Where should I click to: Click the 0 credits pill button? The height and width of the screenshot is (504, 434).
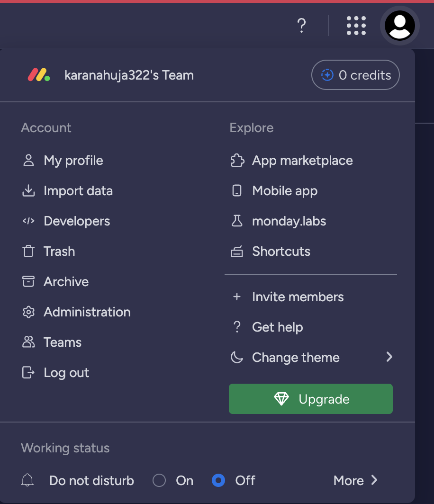[355, 75]
